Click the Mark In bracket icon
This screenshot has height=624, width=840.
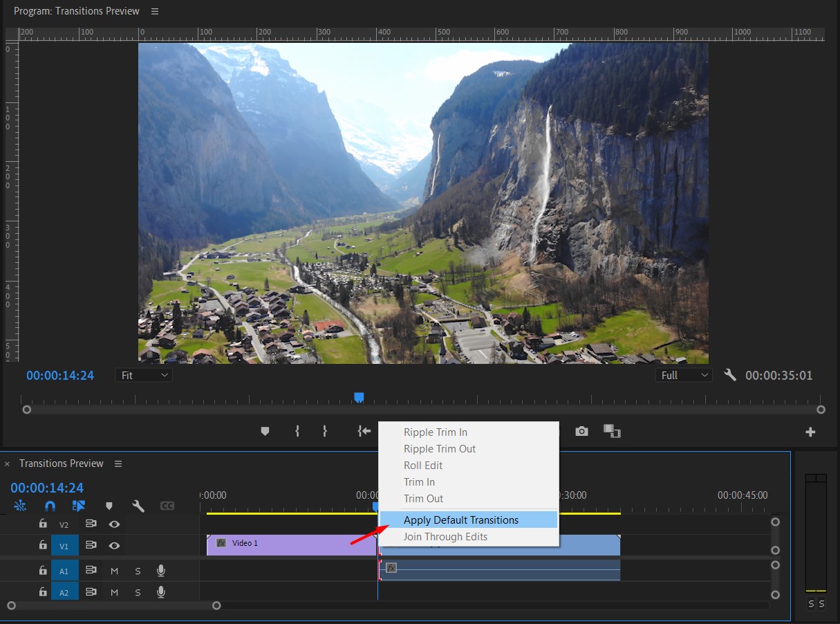[x=297, y=431]
